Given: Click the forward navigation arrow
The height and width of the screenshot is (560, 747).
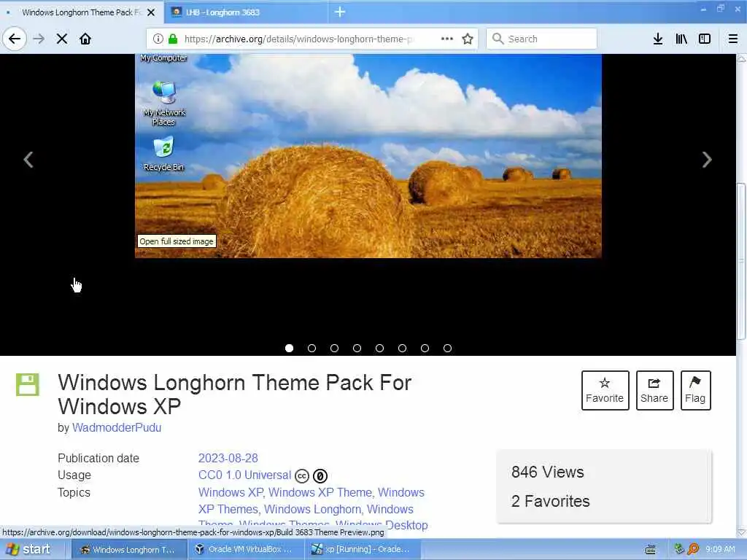Looking at the screenshot, I should [39, 39].
